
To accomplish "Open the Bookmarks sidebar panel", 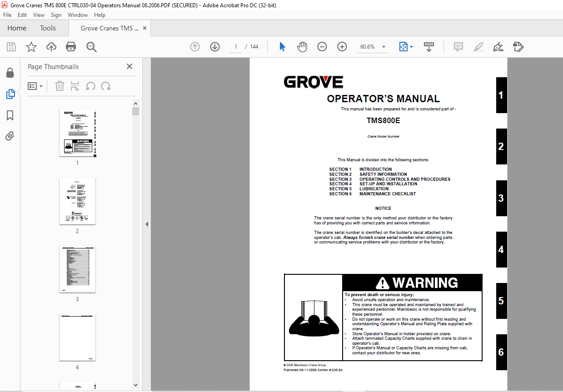I will (x=10, y=115).
